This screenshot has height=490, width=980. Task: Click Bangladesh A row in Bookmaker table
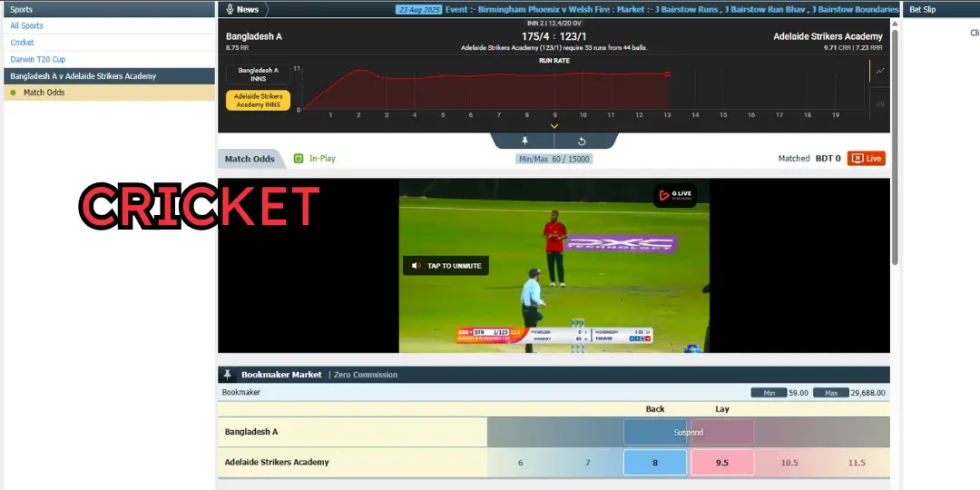pos(554,432)
